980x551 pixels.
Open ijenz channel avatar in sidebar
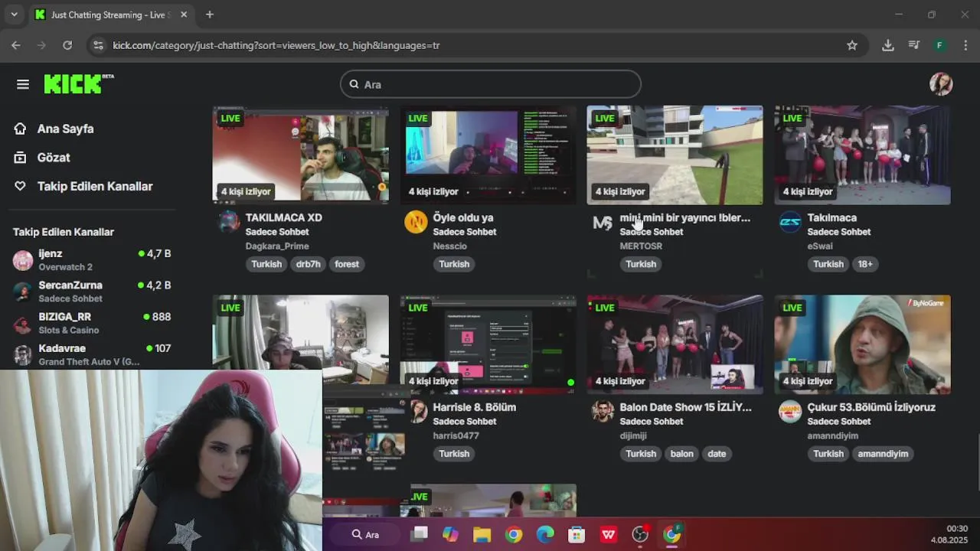click(23, 260)
